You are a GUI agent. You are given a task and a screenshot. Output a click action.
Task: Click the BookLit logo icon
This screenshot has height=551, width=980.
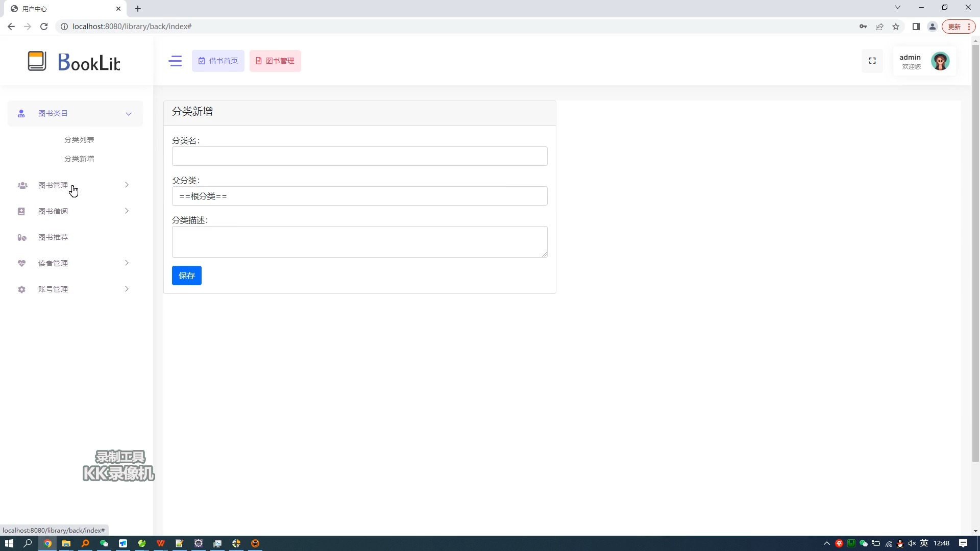pyautogui.click(x=37, y=61)
